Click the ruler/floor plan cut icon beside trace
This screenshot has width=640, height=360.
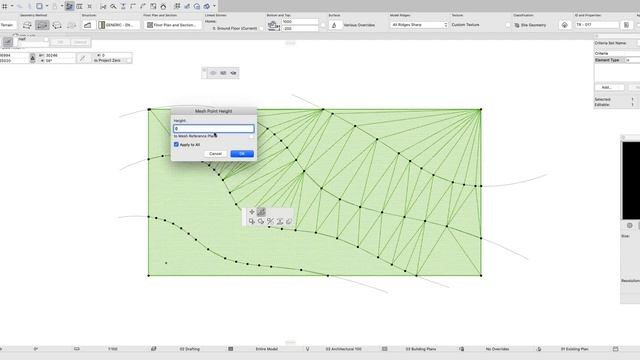(x=80, y=6)
